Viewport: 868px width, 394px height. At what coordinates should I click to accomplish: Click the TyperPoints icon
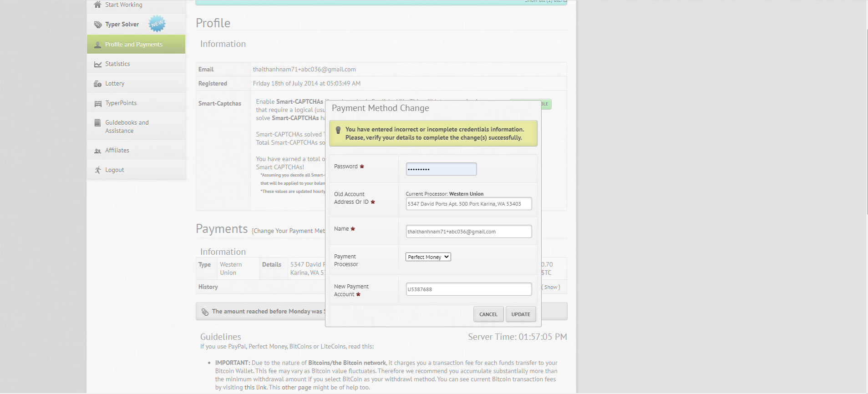tap(97, 103)
